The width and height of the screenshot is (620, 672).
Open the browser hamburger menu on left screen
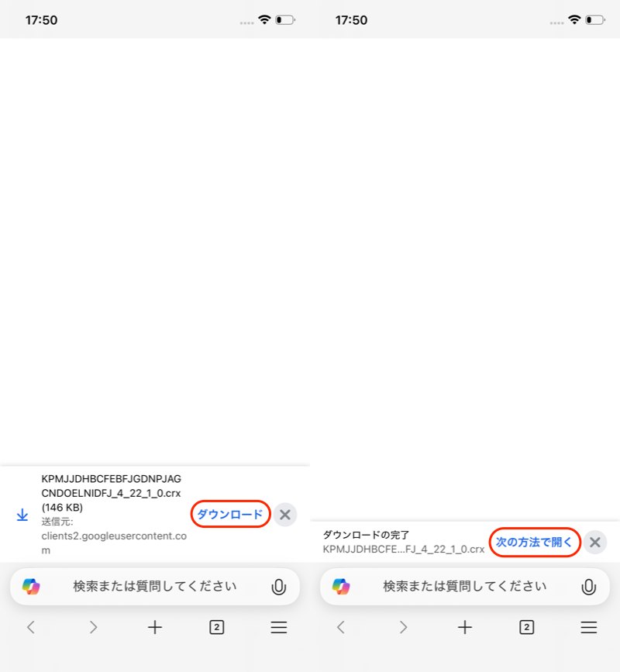click(x=278, y=627)
